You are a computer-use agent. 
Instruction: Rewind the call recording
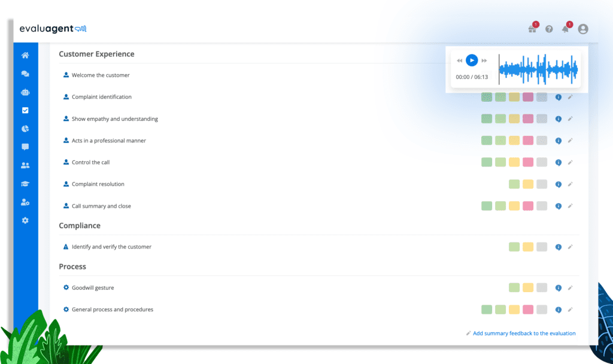(459, 60)
